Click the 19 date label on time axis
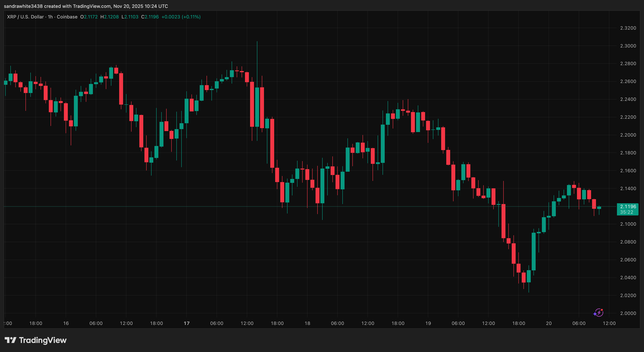Screen dimensions: 644x352 428,323
